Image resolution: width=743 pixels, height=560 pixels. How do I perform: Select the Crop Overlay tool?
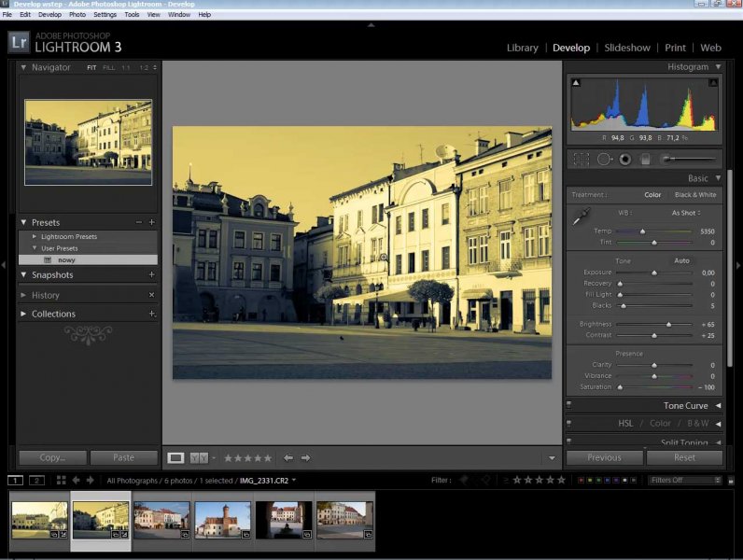581,160
